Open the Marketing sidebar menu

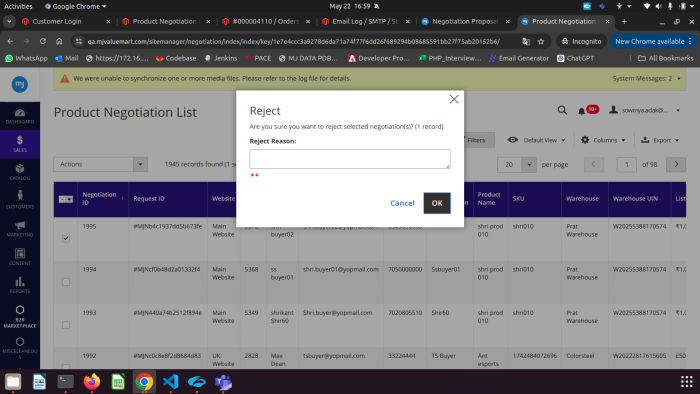[20, 228]
